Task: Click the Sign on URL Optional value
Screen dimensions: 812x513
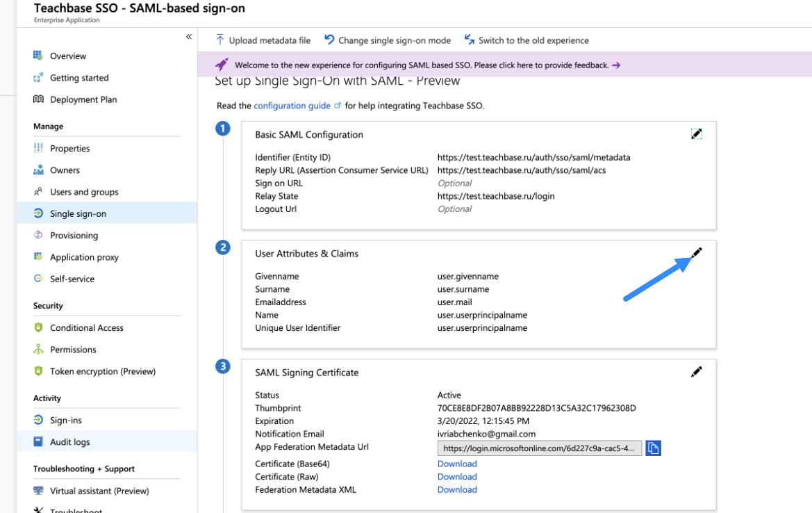Action: pos(455,184)
